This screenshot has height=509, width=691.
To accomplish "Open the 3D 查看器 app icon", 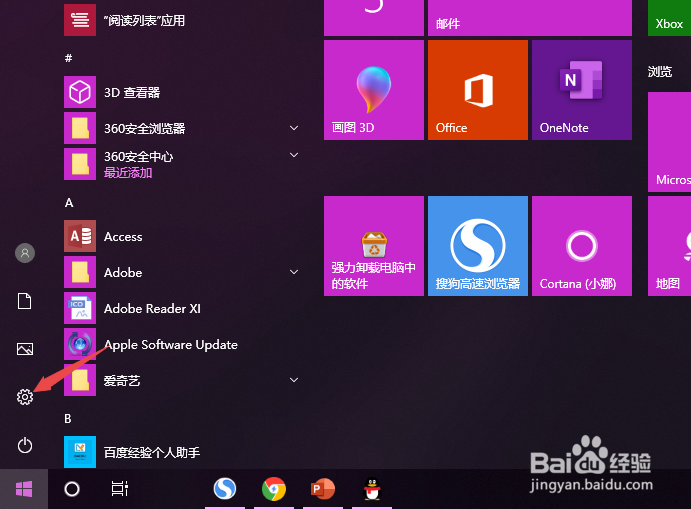I will [80, 92].
